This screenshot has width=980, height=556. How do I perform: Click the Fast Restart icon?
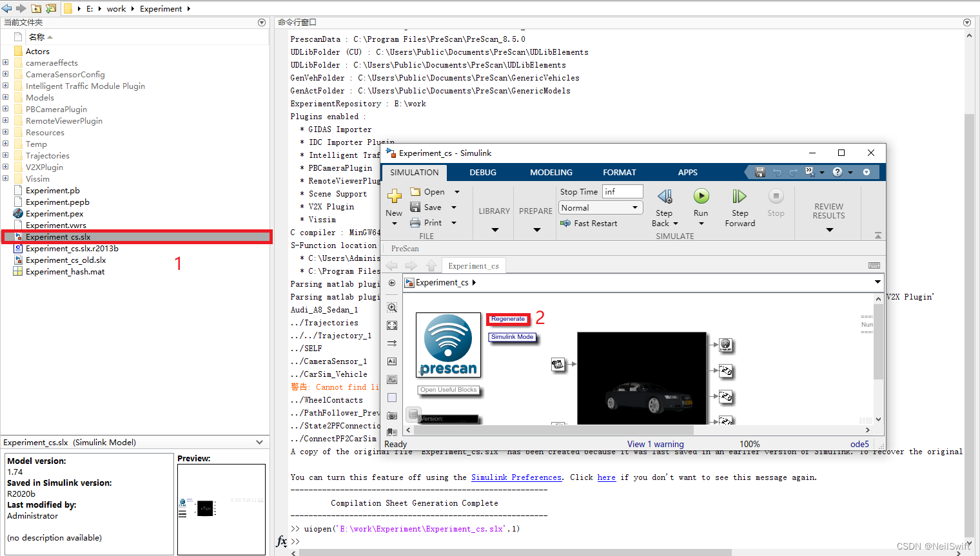(565, 224)
